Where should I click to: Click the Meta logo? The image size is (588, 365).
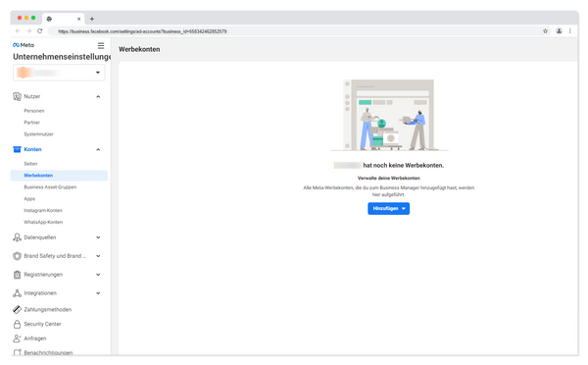24,45
